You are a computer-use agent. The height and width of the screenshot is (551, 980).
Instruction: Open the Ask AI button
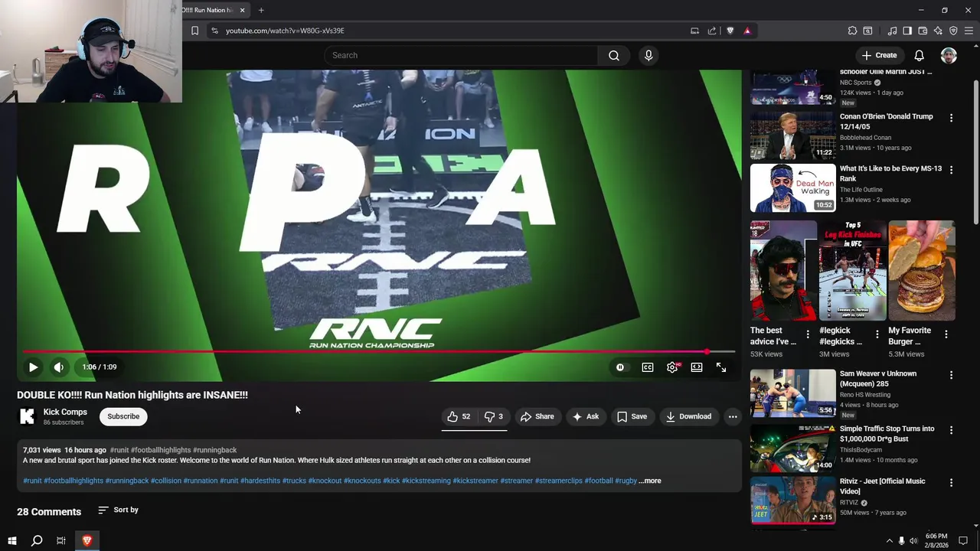point(586,416)
